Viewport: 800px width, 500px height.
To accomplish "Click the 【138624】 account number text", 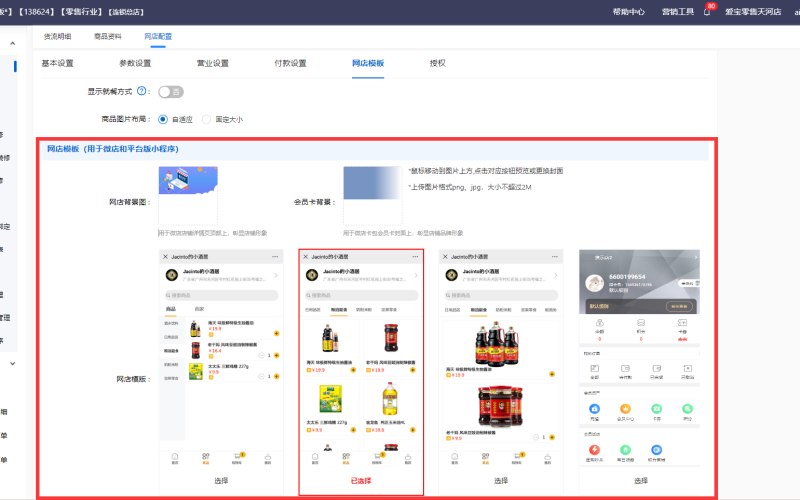I will pos(37,12).
